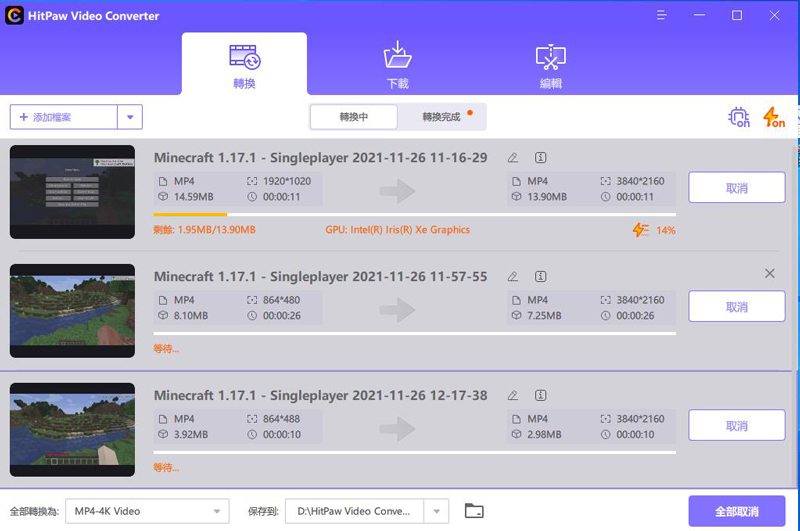Toggle hardware acceleration chip icon
800x531 pixels.
click(x=738, y=117)
